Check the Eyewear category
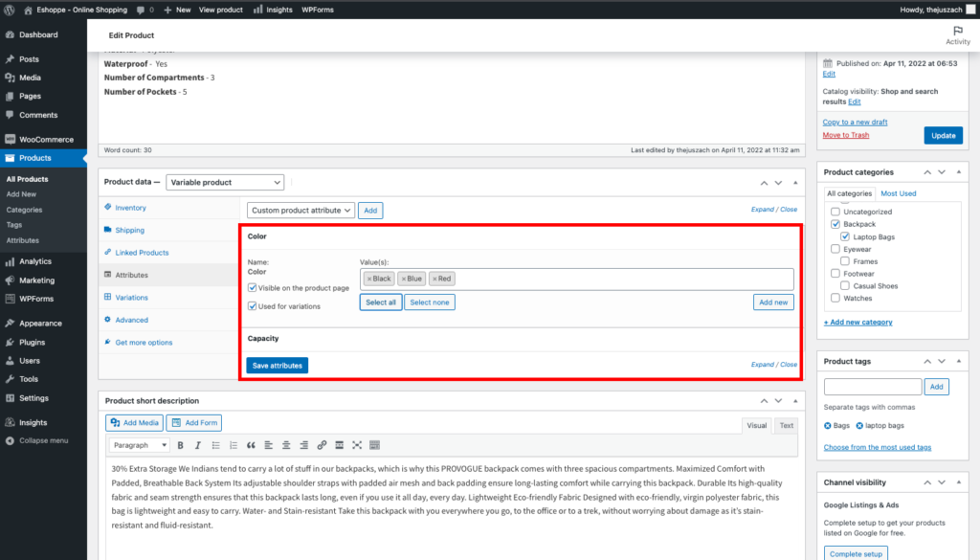 click(x=835, y=249)
